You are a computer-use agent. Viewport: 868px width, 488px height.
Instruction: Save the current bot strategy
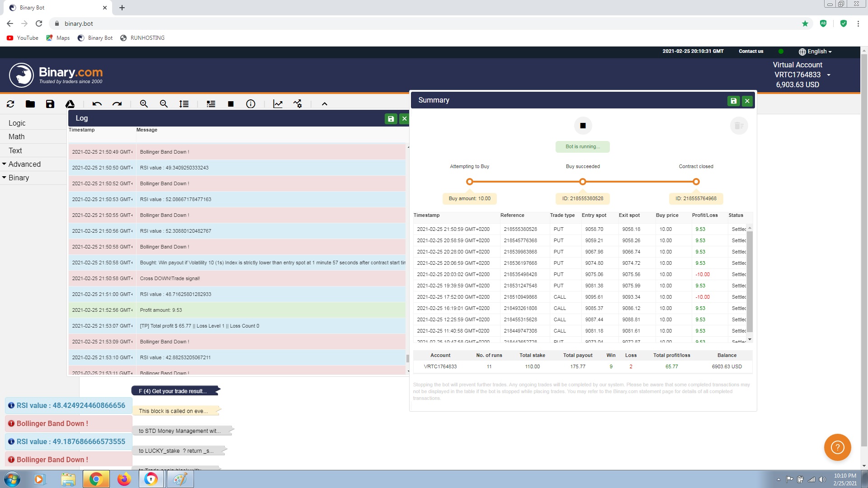point(50,104)
